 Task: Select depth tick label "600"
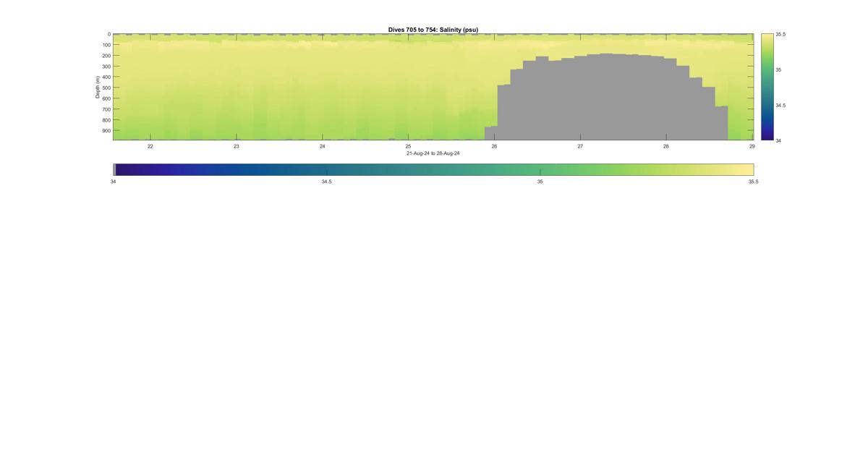coord(106,98)
